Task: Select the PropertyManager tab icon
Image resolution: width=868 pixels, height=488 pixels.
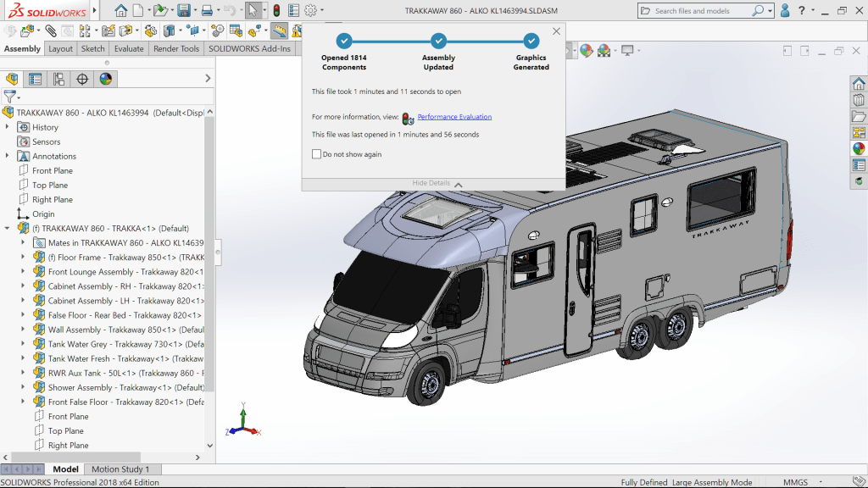Action: pyautogui.click(x=35, y=80)
